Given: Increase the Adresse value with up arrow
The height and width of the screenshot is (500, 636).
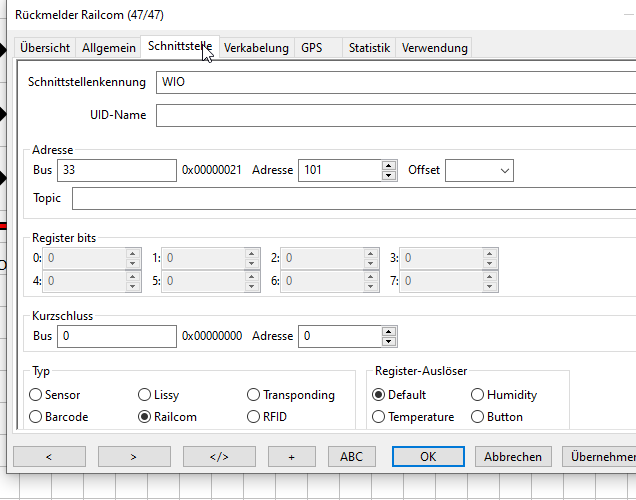Looking at the screenshot, I should 389,165.
